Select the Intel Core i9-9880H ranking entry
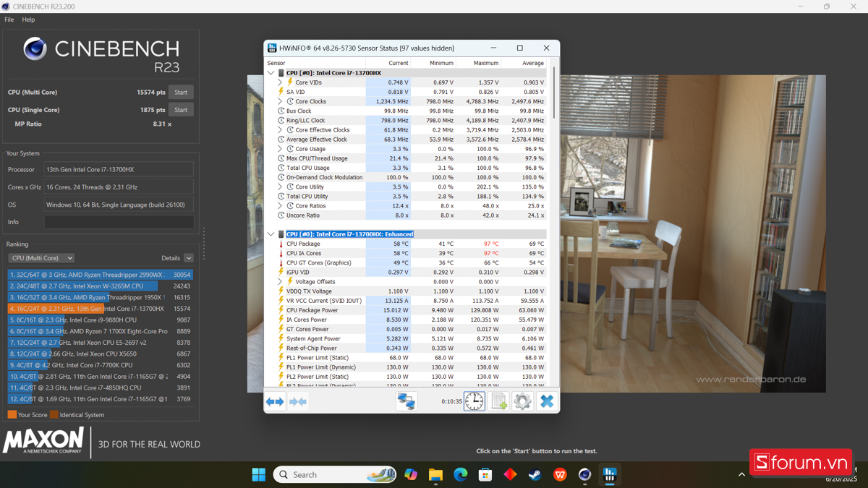This screenshot has width=868, height=488. click(101, 320)
